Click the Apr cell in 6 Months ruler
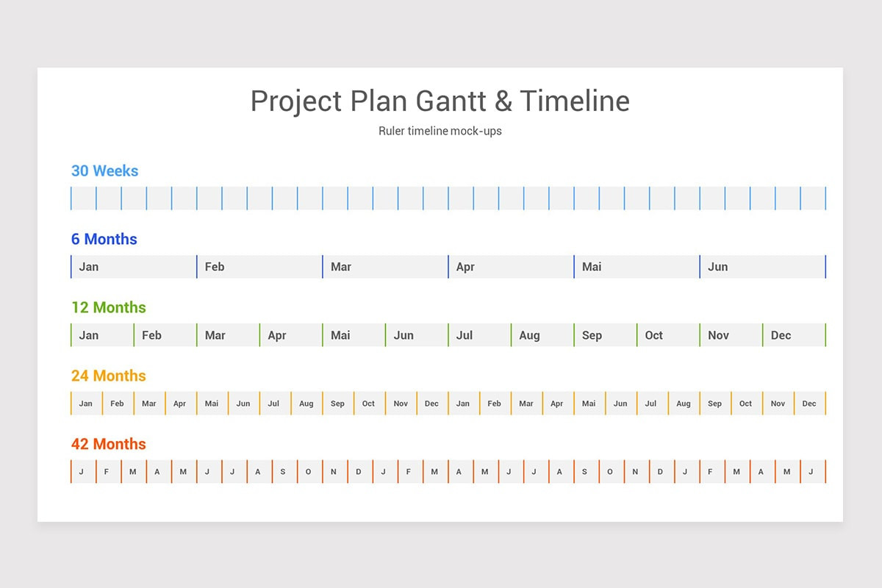 pyautogui.click(x=511, y=267)
